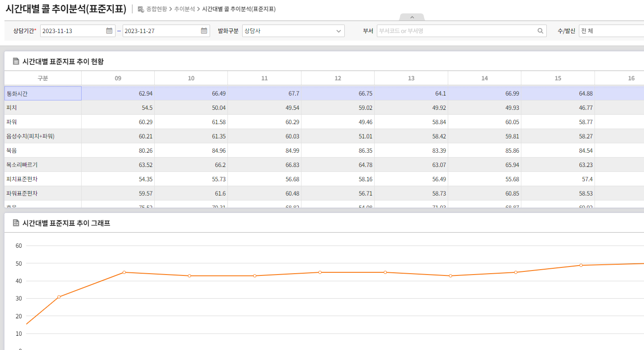Viewport: 644px width, 350px height.
Task: Select the 파워표준편차 row label
Action: point(43,193)
